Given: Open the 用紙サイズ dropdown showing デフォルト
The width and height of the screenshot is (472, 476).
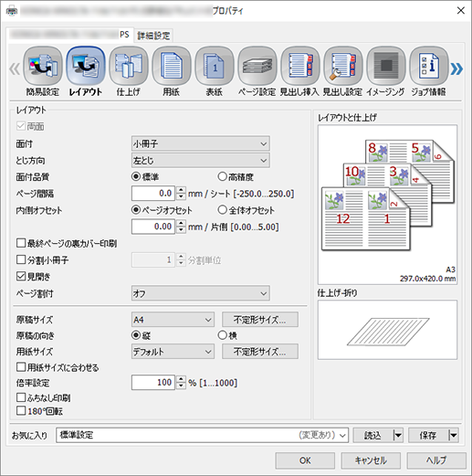Looking at the screenshot, I should tap(173, 352).
